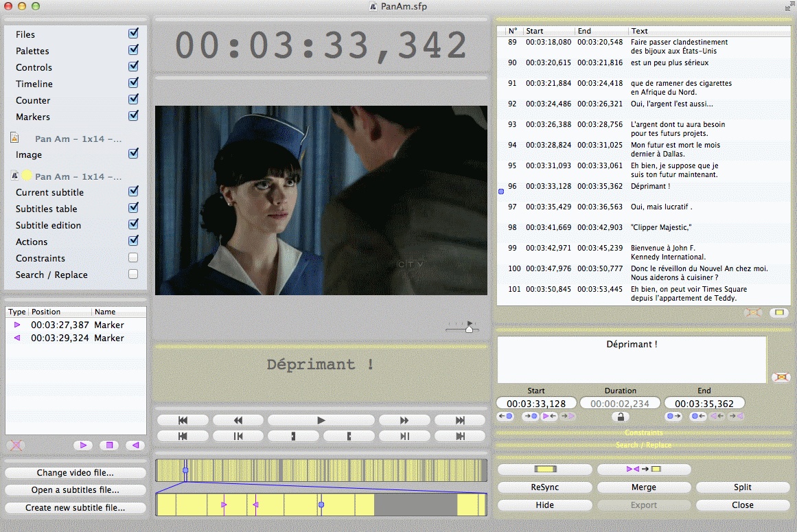Step forward one frame
Image resolution: width=797 pixels, height=532 pixels.
point(404,436)
